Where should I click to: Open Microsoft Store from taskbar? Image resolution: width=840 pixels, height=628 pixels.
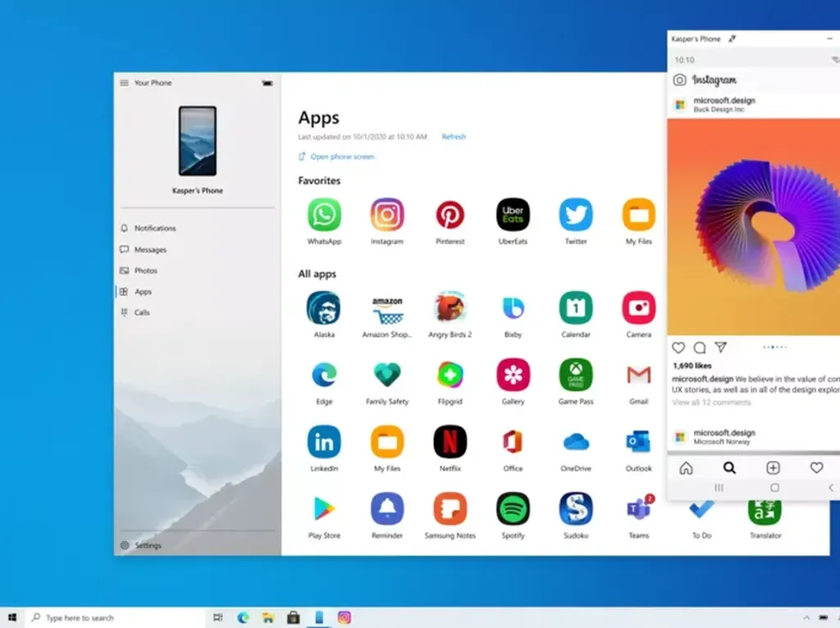coord(293,617)
